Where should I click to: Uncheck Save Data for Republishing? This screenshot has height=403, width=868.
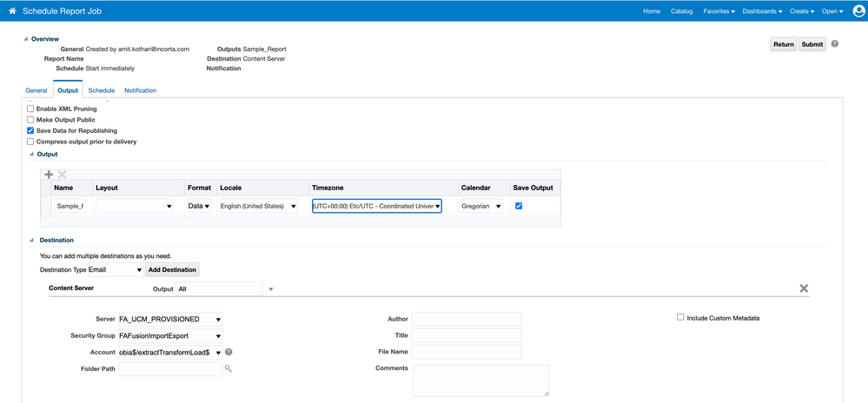(30, 130)
